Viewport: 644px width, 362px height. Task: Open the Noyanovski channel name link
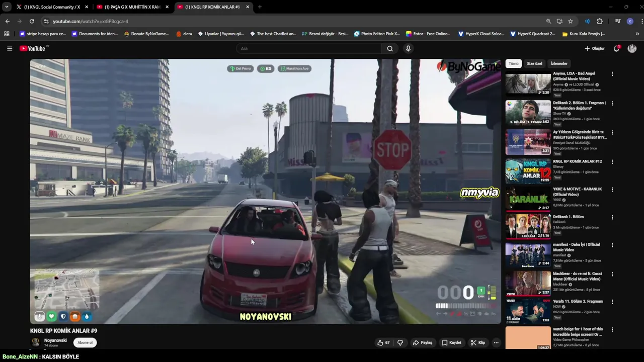(55, 340)
